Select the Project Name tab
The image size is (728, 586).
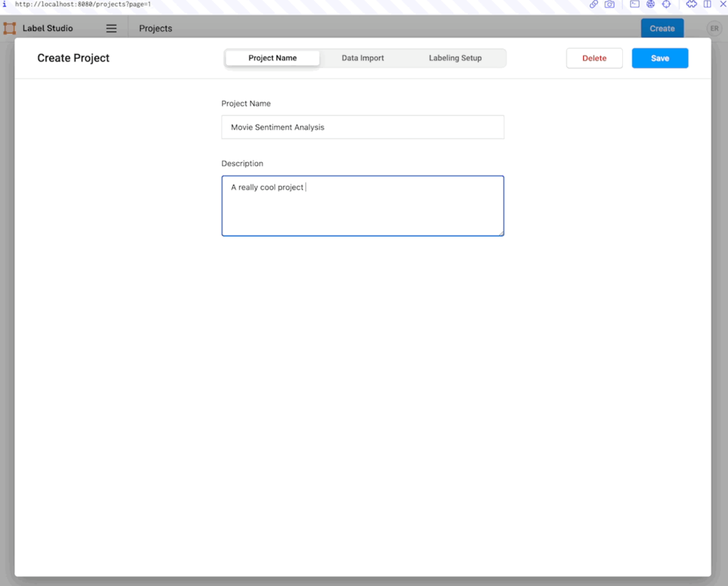[272, 58]
